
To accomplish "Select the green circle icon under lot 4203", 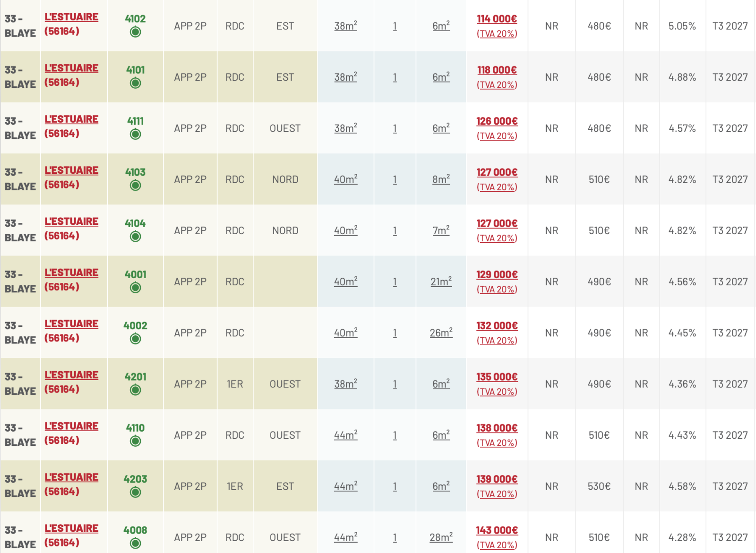I will coord(135,493).
